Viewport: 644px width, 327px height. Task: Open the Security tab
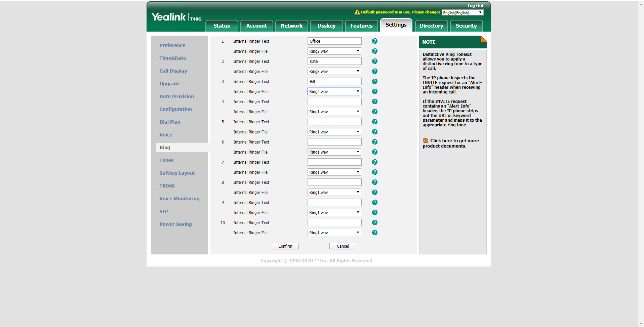click(x=466, y=26)
